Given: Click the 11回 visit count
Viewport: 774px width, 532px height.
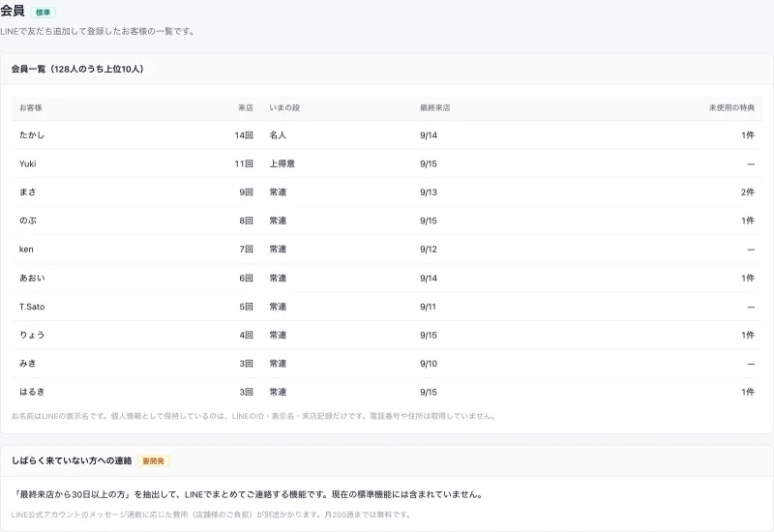Looking at the screenshot, I should pos(244,163).
